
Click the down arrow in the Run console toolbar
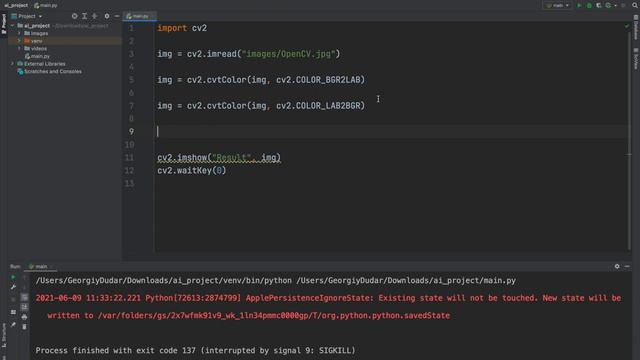click(x=24, y=287)
